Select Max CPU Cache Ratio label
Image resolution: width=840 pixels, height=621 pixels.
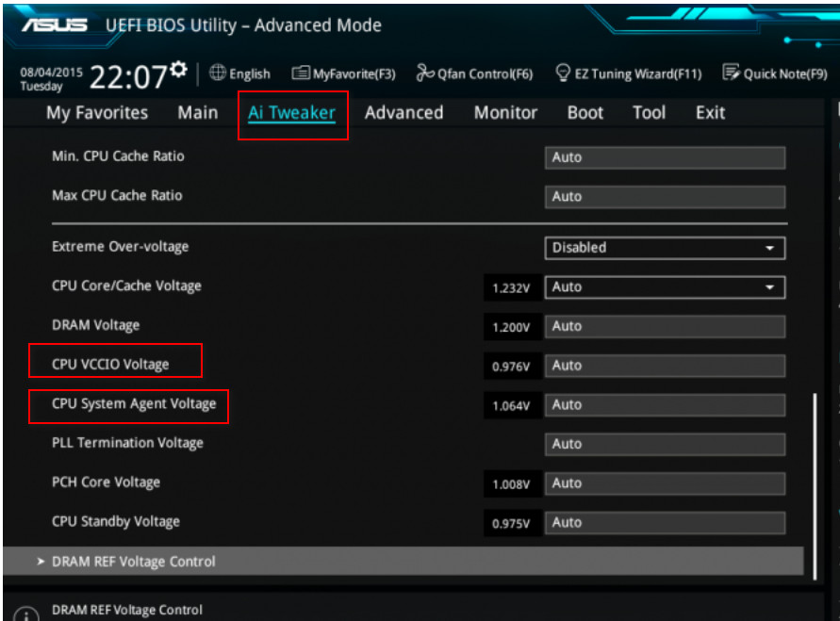coord(117,195)
